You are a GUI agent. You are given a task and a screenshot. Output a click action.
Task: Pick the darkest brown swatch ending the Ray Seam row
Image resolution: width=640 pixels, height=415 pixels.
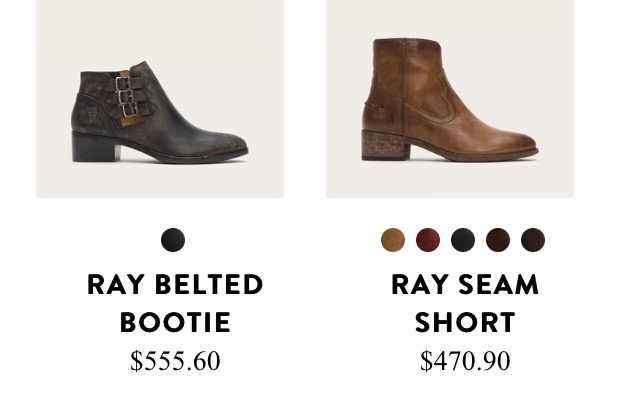(x=533, y=240)
